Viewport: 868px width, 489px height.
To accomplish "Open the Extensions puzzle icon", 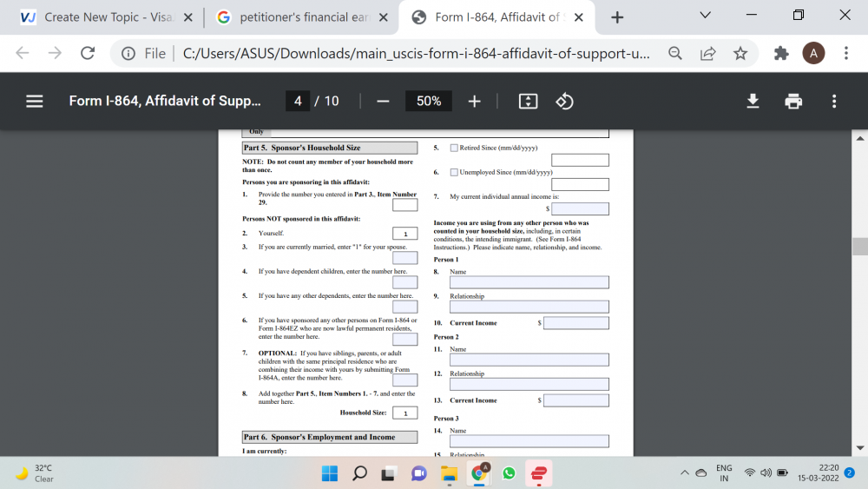I will tap(781, 53).
